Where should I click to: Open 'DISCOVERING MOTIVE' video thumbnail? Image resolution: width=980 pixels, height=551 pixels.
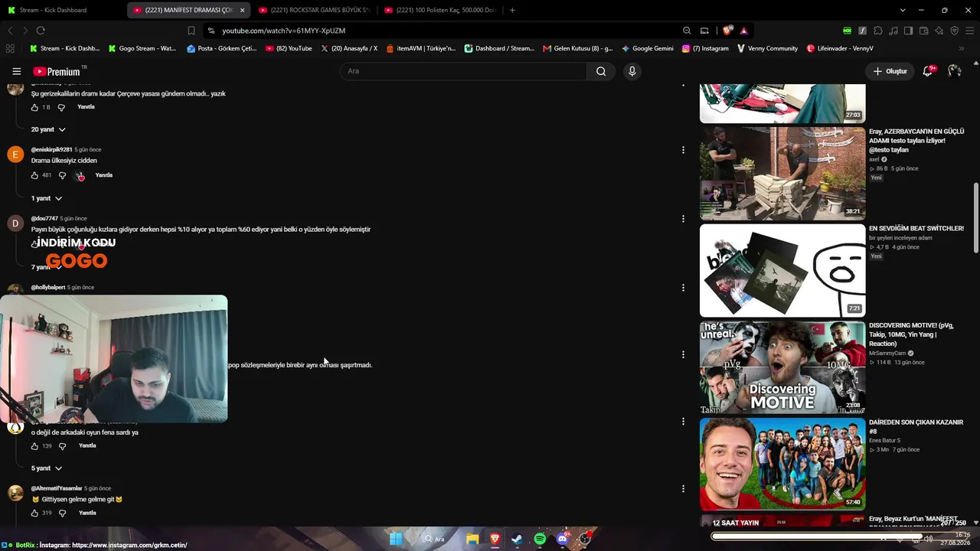tap(782, 367)
